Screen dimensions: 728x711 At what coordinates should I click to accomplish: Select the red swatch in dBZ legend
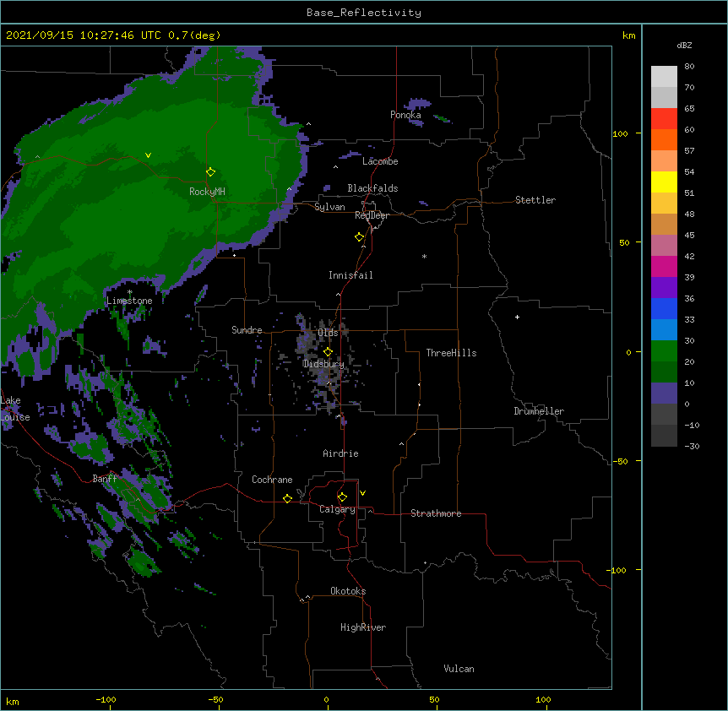(664, 118)
